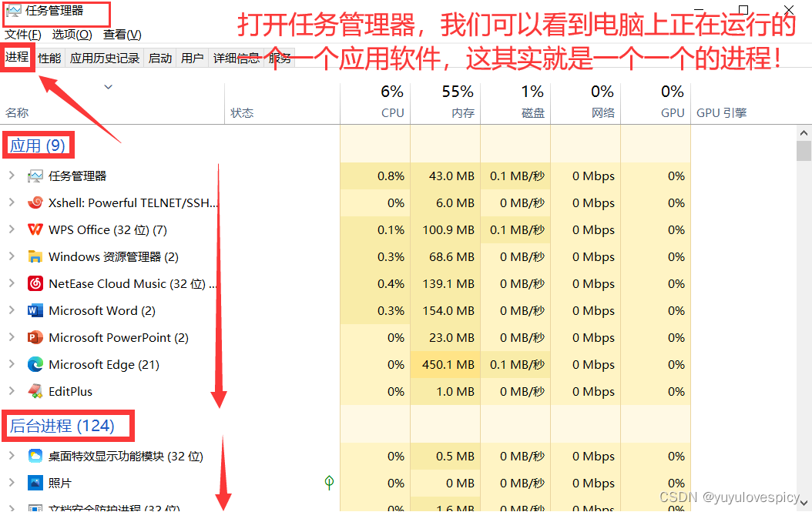Click the green leaf status icon for 照片

tap(329, 483)
